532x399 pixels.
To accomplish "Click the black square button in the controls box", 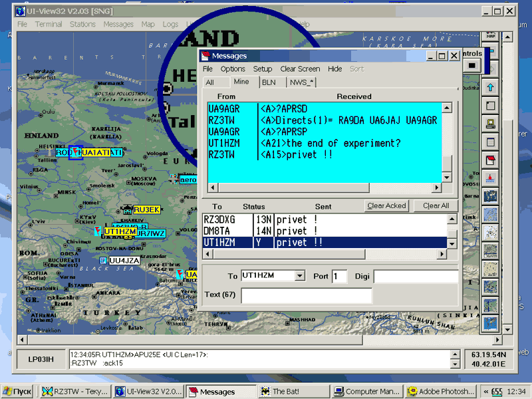I will pos(471,65).
